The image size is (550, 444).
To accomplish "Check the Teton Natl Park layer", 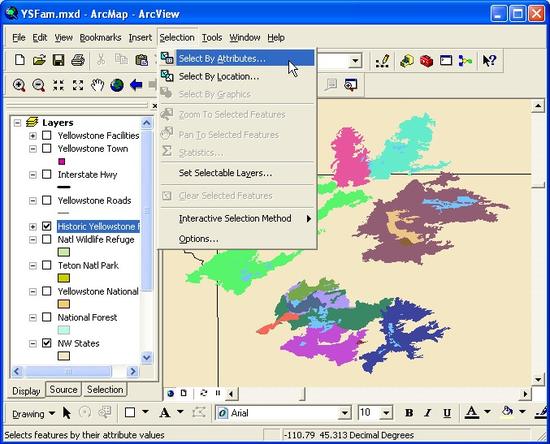I will [x=47, y=265].
